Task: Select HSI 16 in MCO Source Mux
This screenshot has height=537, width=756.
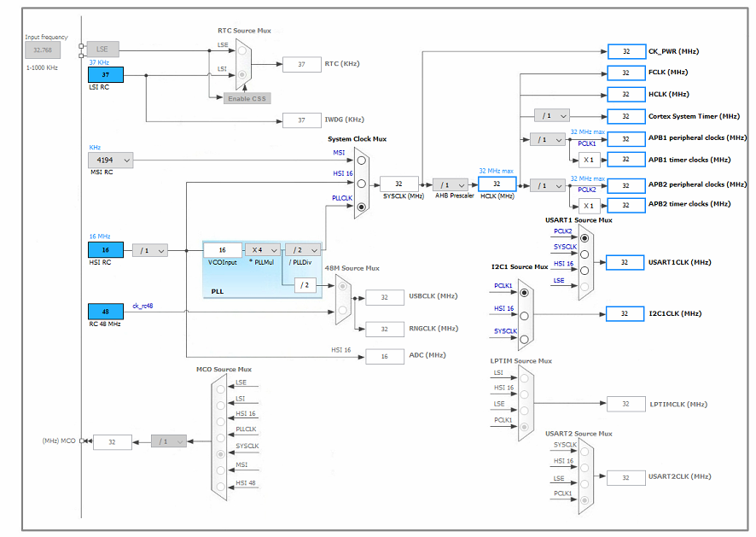Action: click(220, 422)
